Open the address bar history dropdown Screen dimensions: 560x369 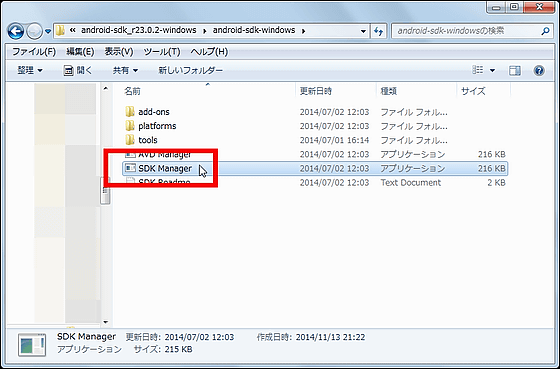pyautogui.click(x=363, y=31)
